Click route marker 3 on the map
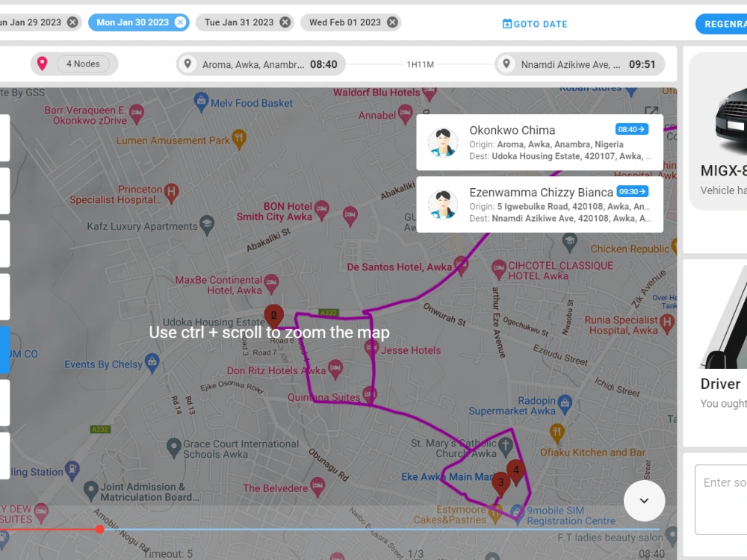747x560 pixels. coord(500,483)
